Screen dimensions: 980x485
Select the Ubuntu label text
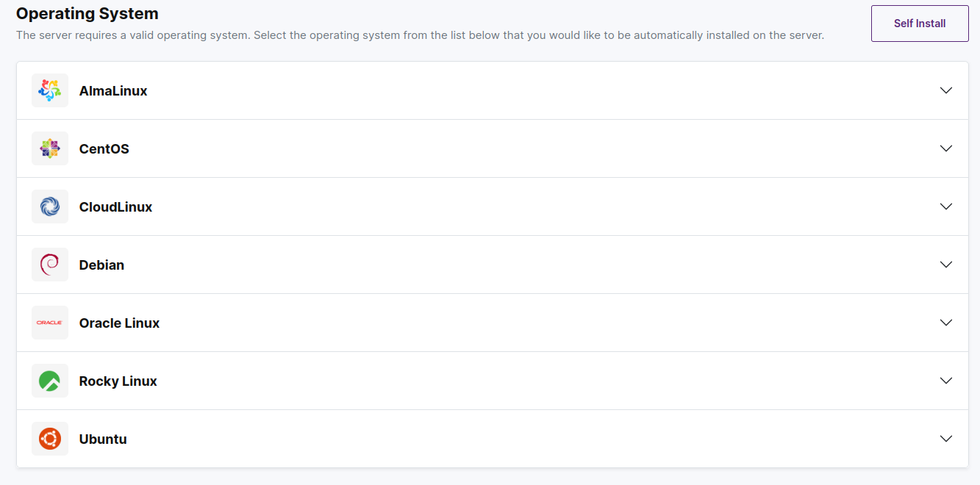(103, 439)
